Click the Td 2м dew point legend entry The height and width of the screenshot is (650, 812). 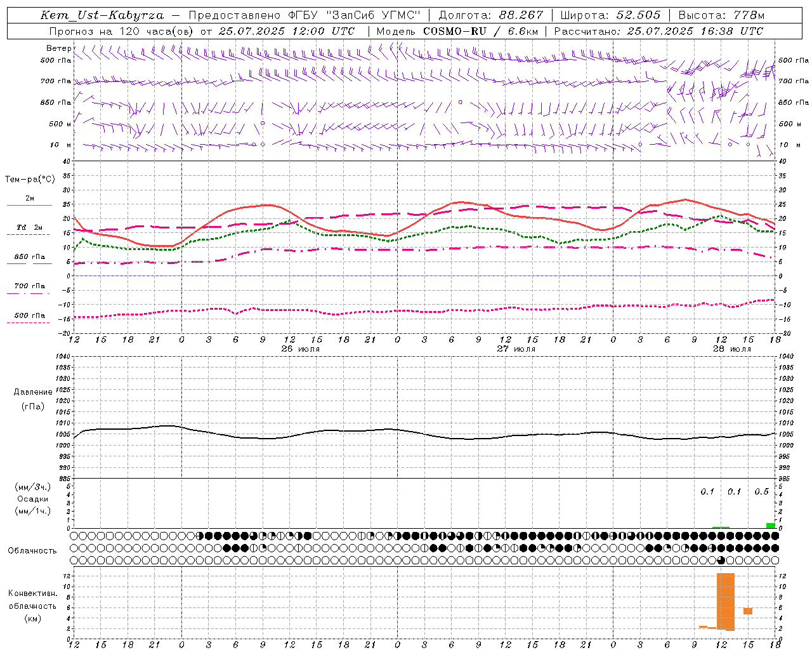coord(30,227)
